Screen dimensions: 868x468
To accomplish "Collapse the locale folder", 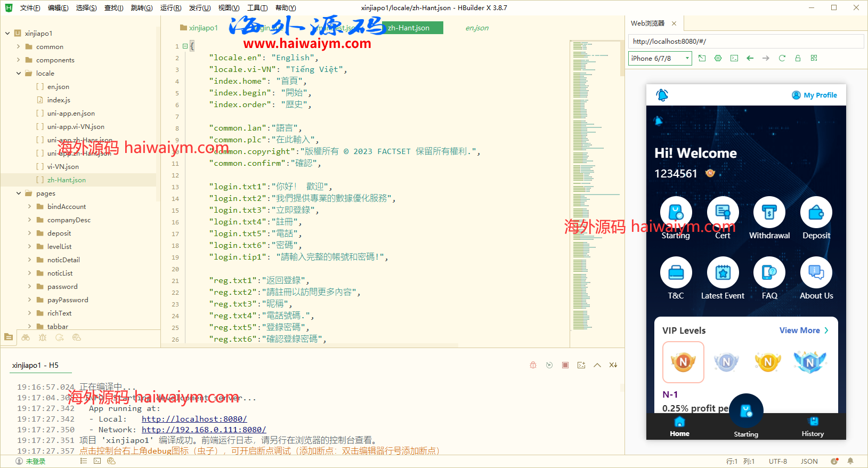I will 19,74.
